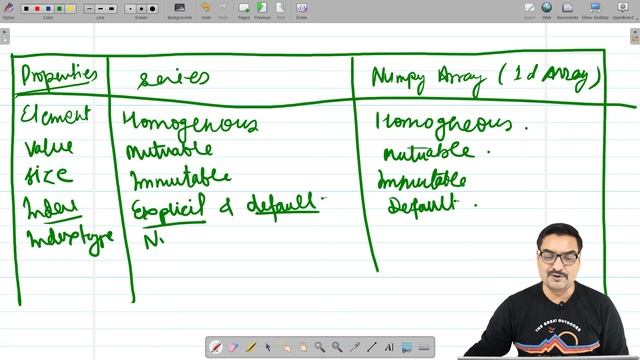640x360 pixels.
Task: Choose the medium line width
Action: tap(100, 8)
